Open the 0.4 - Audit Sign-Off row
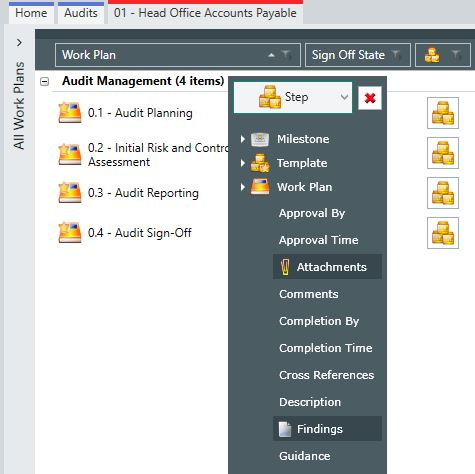Viewport: 475px width, 474px height. [140, 233]
